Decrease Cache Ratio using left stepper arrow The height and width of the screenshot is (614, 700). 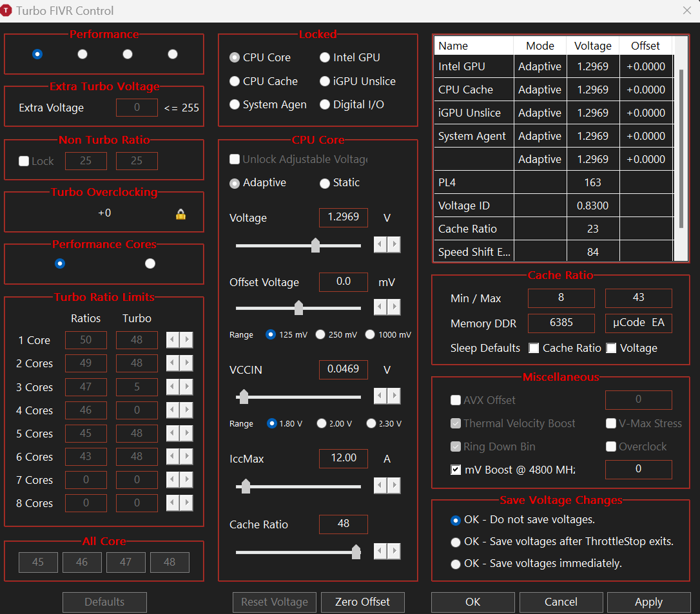click(x=381, y=552)
